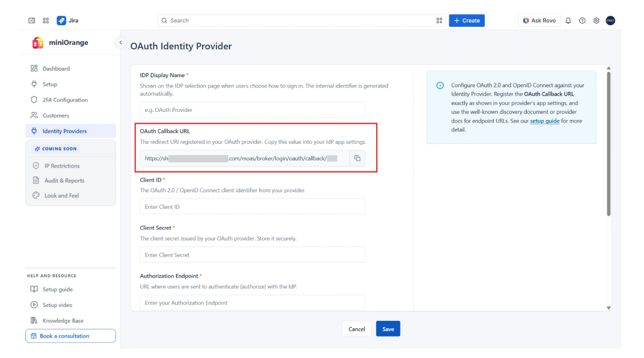Open IP Restrictions item
The width and height of the screenshot is (644, 358).
[71, 166]
